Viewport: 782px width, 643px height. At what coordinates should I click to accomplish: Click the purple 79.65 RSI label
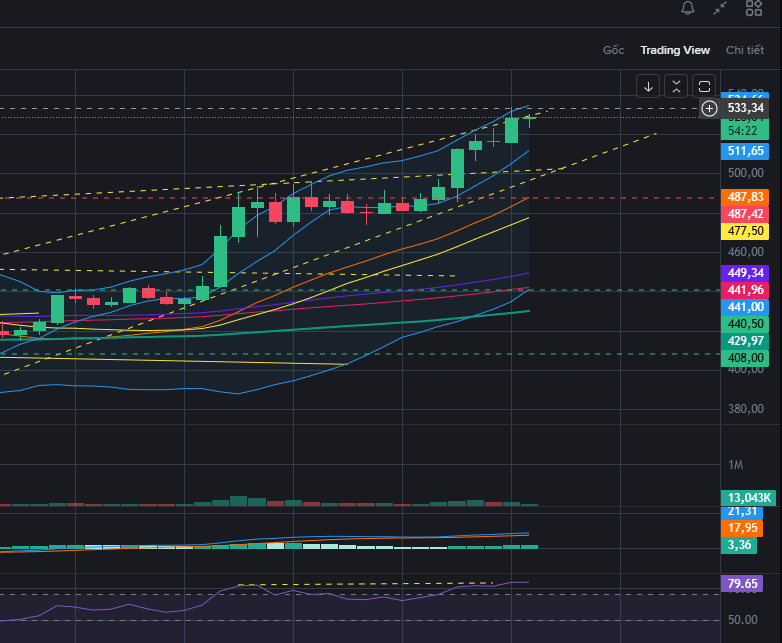(742, 584)
